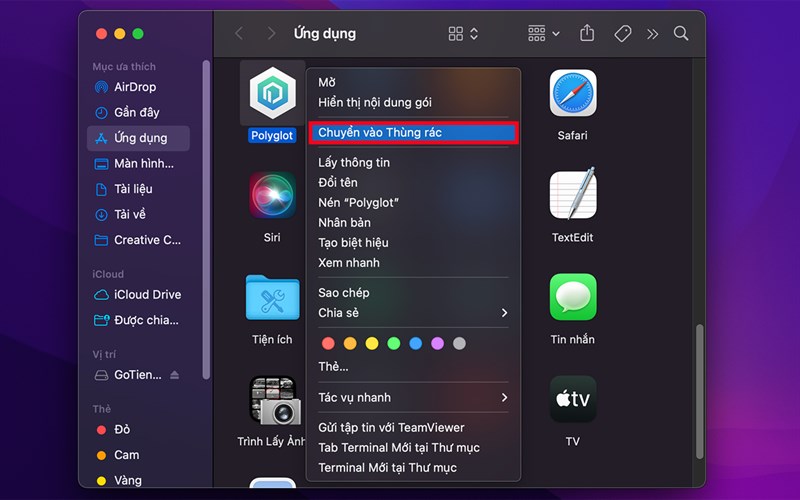Click the Polyglot name label
Image resolution: width=800 pixels, height=500 pixels.
click(x=272, y=136)
